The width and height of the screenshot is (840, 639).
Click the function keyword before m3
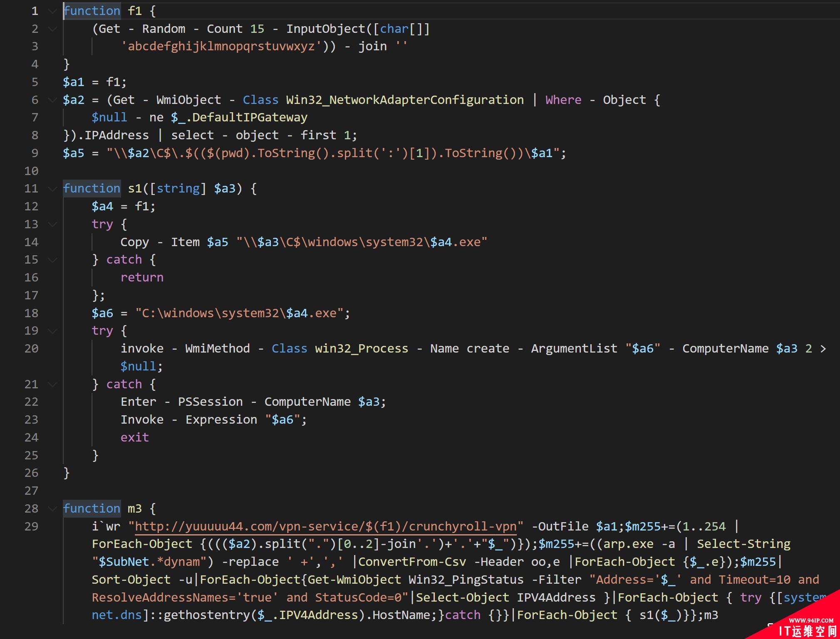(92, 509)
